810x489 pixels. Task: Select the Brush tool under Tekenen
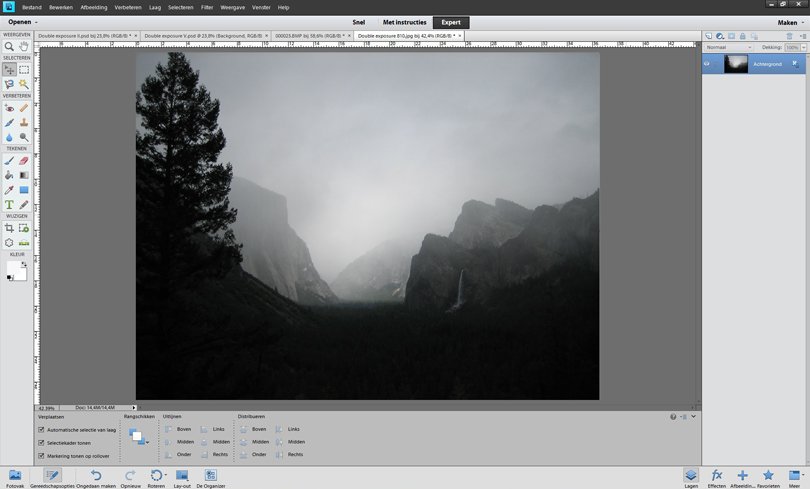coord(9,161)
